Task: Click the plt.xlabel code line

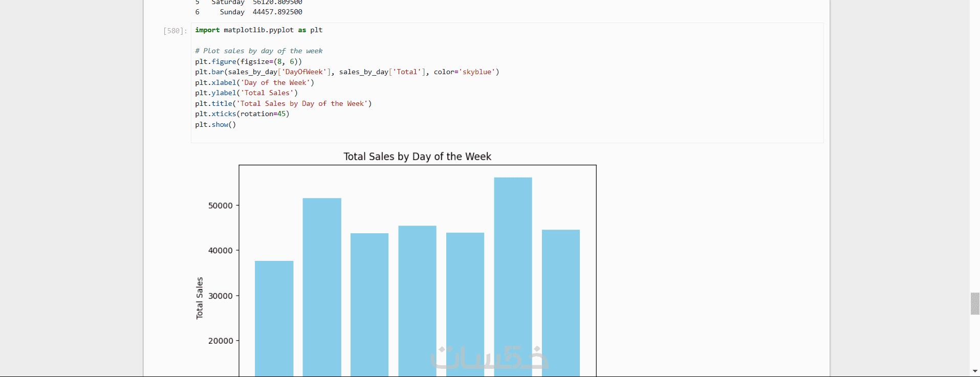Action: pyautogui.click(x=254, y=83)
